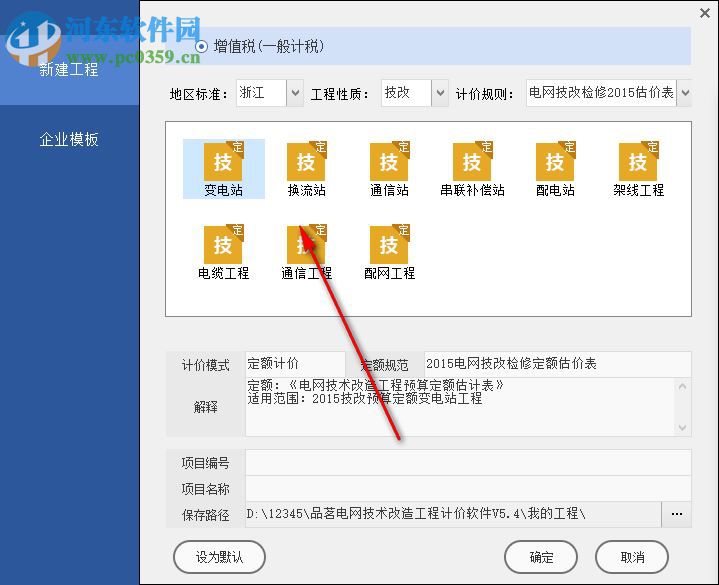Select the 换流站 project type icon

click(306, 169)
